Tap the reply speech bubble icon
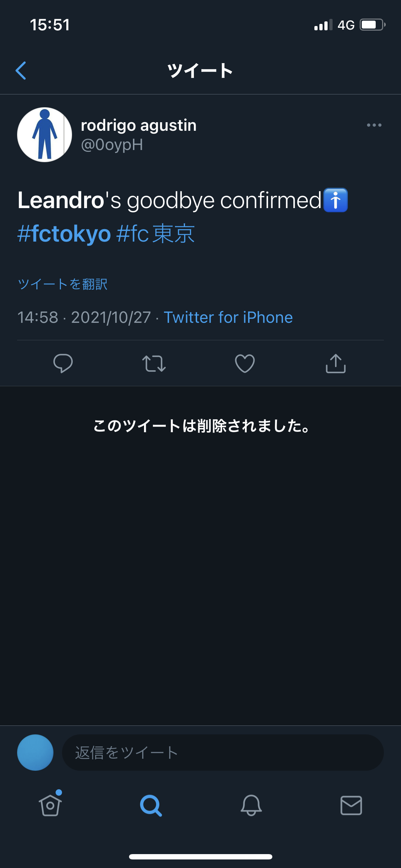The width and height of the screenshot is (401, 868). [x=63, y=363]
